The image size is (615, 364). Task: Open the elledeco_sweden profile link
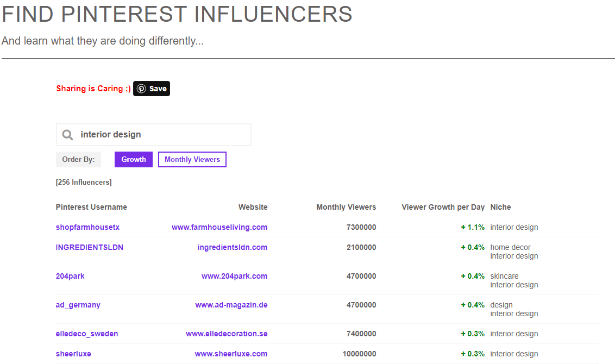coord(87,334)
